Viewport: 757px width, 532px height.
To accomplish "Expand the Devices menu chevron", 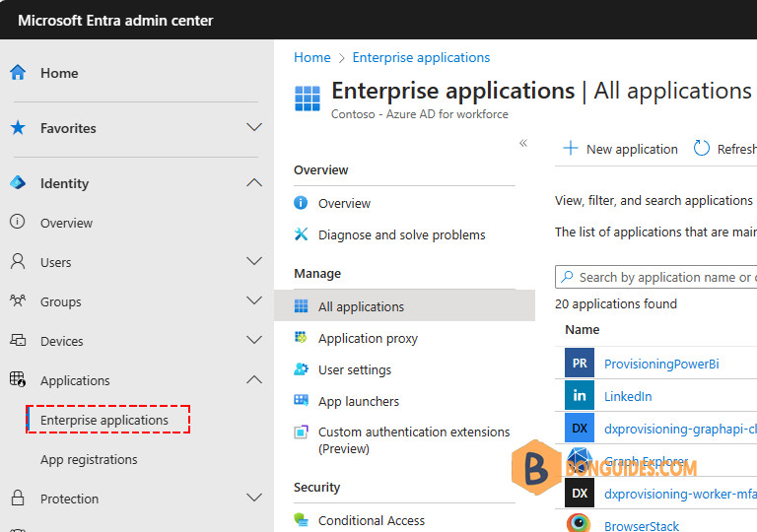I will [x=254, y=340].
